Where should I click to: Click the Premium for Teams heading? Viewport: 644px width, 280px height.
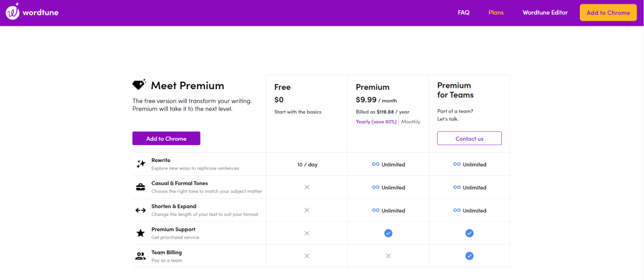[455, 90]
